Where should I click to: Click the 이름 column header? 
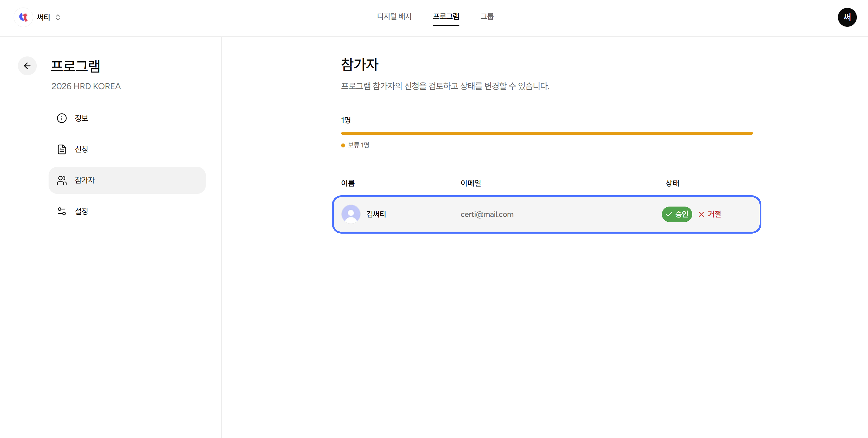pos(348,183)
